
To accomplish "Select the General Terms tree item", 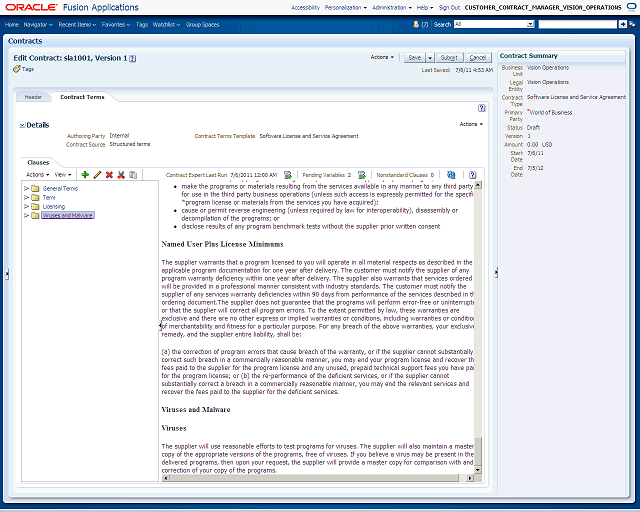I will pos(60,188).
